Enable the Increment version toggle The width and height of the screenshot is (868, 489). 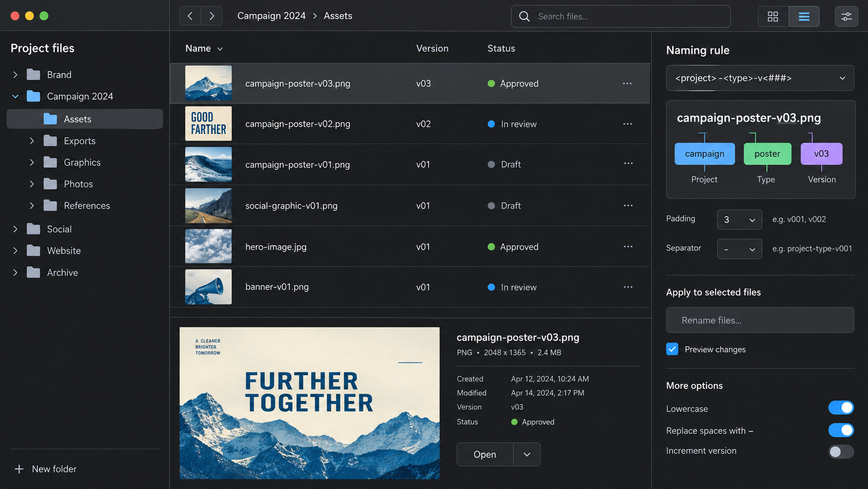tap(841, 452)
